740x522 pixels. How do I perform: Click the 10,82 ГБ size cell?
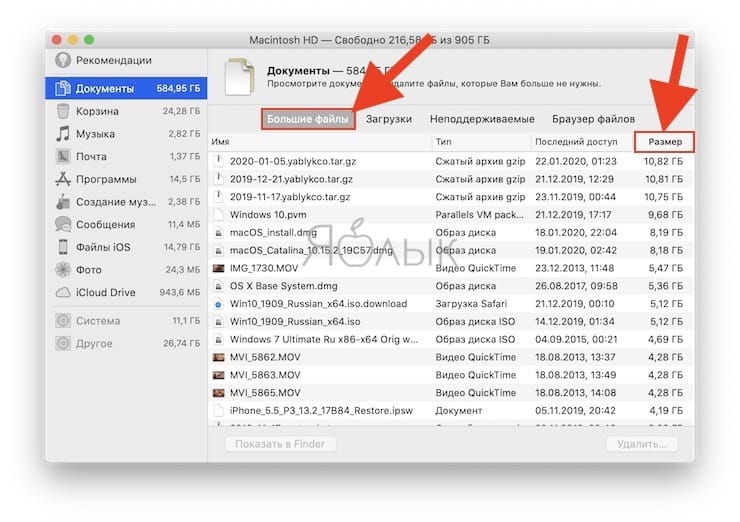(x=663, y=161)
